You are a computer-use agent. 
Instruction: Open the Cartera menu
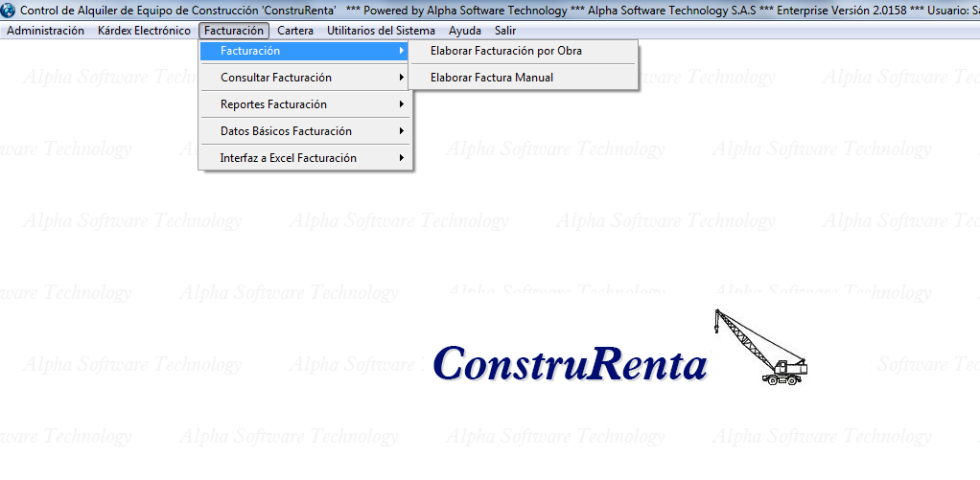point(295,31)
